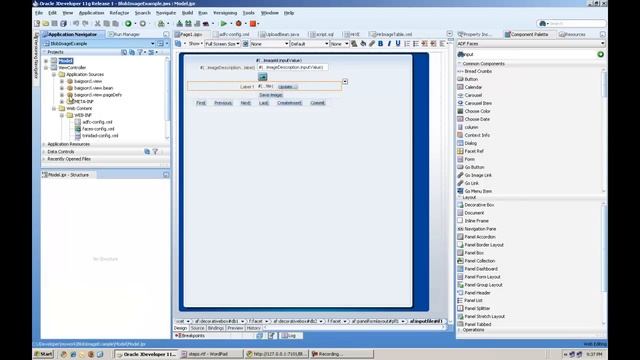Click the green add icon beside the palette search
The width and height of the screenshot is (640, 360).
[600, 54]
